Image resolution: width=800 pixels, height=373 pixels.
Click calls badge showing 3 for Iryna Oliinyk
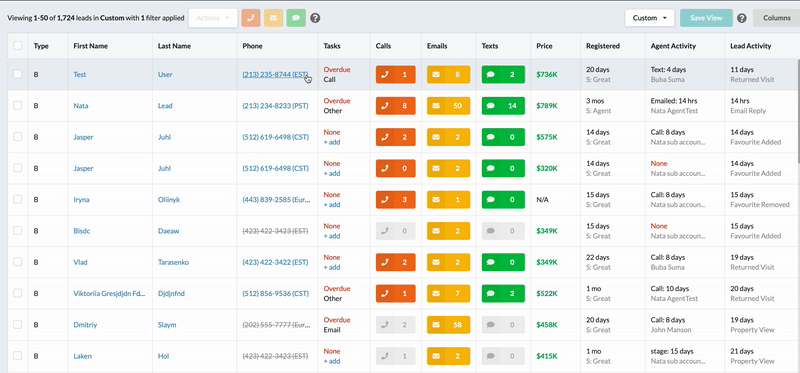pos(395,200)
